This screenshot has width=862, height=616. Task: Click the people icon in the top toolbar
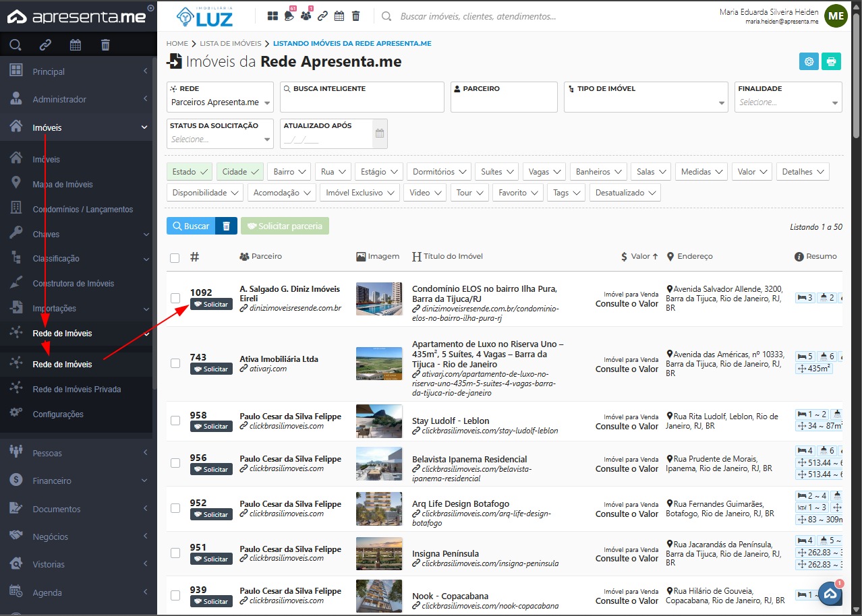[x=306, y=16]
